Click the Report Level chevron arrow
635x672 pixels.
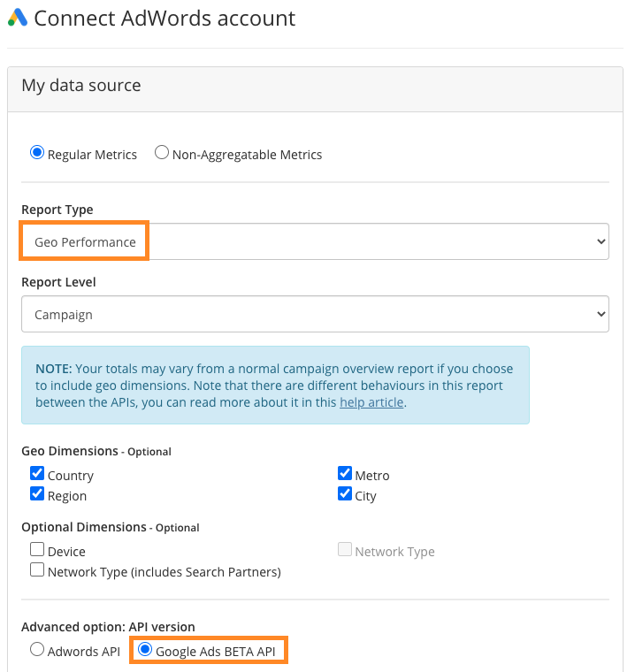tap(601, 314)
